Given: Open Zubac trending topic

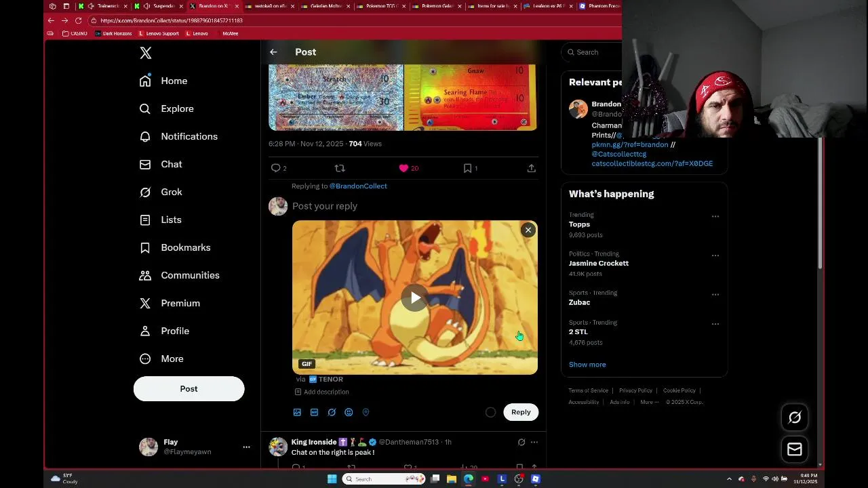Looking at the screenshot, I should [x=579, y=302].
